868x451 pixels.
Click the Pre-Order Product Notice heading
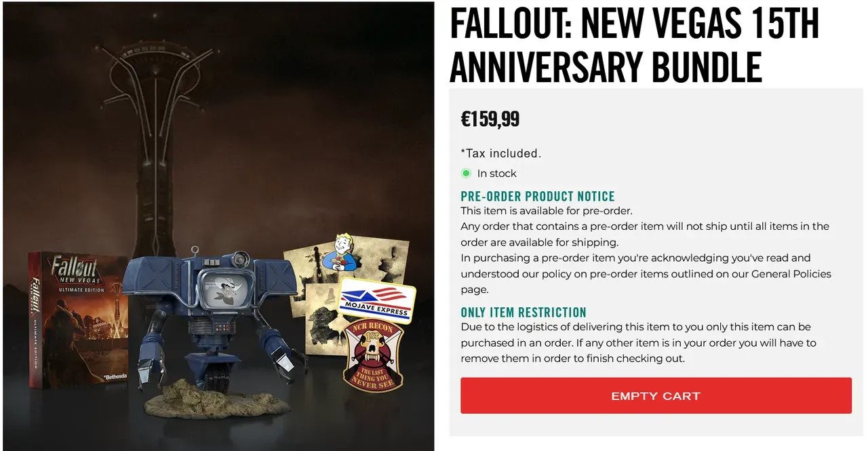[x=538, y=197]
